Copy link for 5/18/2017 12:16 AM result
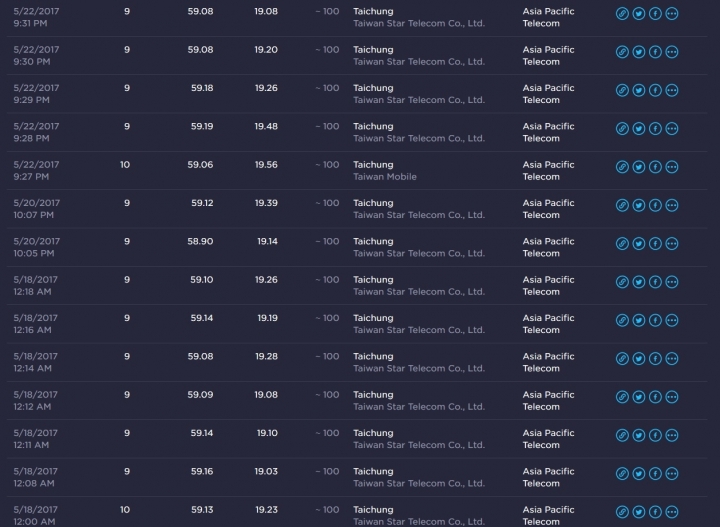This screenshot has height=527, width=720. coord(622,320)
